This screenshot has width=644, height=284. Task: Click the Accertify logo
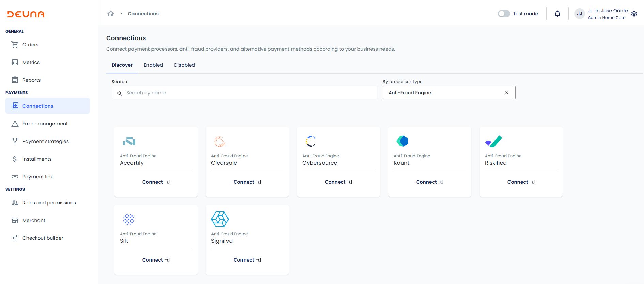pos(129,141)
